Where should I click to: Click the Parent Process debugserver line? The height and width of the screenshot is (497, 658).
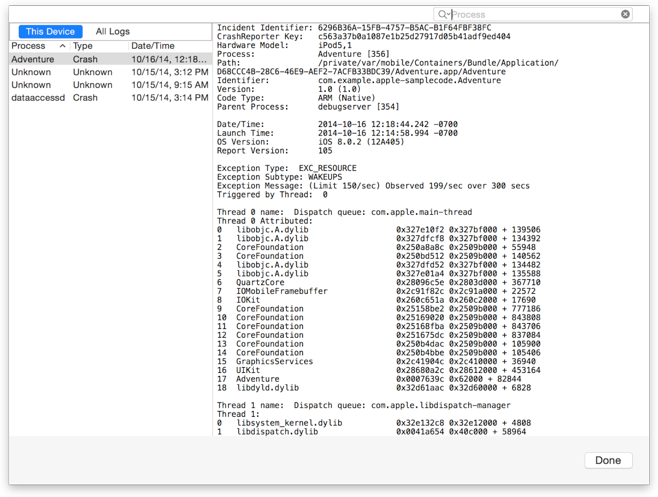tap(308, 107)
